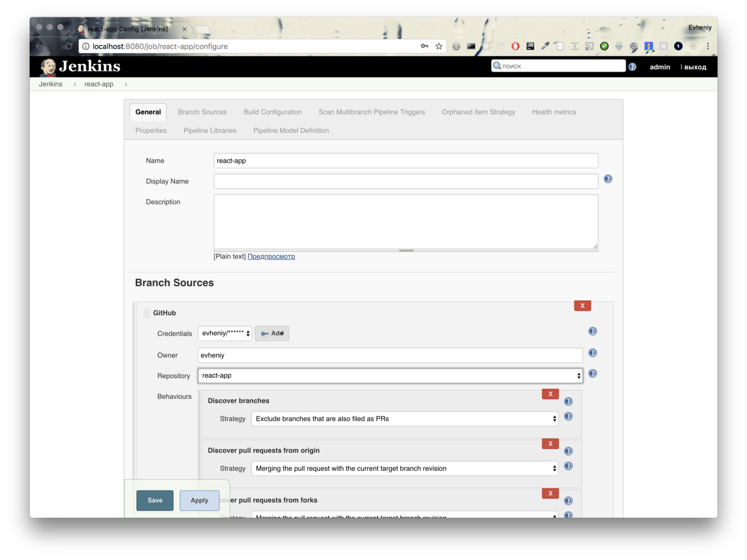Click the Jenkins butler logo icon
The width and height of the screenshot is (747, 560).
click(48, 67)
